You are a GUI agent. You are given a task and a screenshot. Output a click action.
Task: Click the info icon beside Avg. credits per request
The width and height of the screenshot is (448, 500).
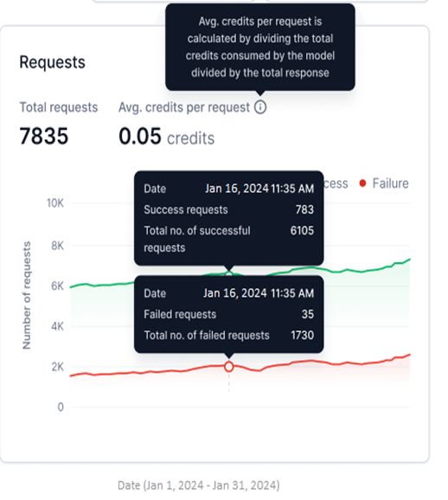[260, 107]
